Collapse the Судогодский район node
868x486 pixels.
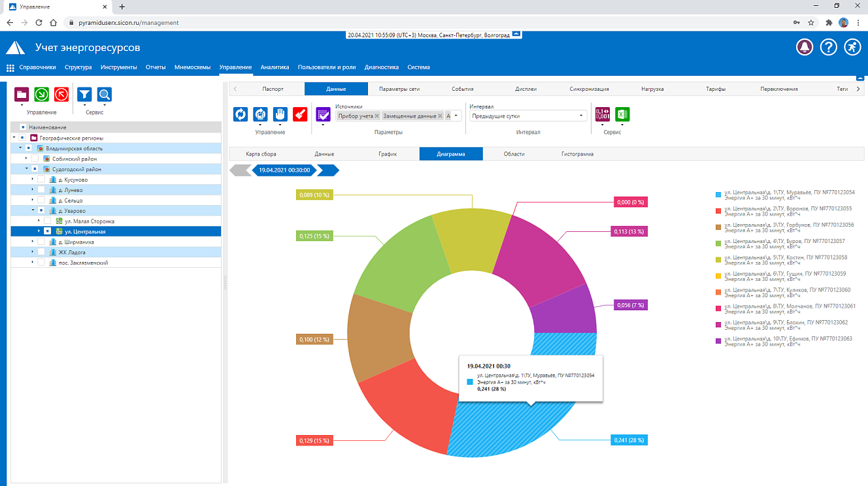point(27,169)
